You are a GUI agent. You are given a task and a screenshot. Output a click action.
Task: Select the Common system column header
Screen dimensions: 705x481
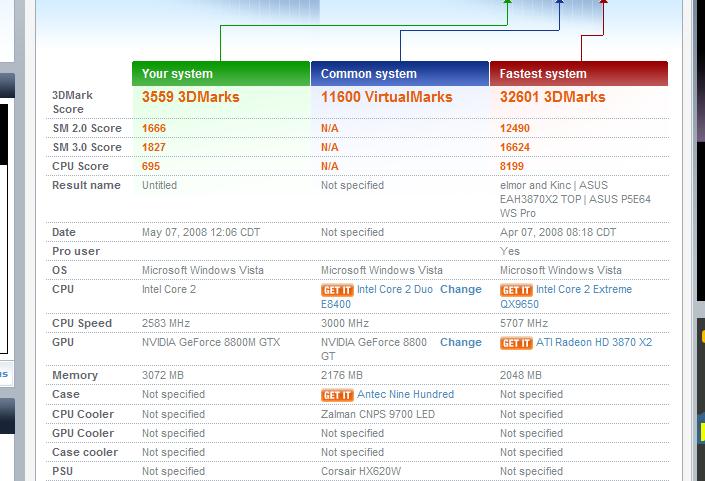pyautogui.click(x=400, y=73)
